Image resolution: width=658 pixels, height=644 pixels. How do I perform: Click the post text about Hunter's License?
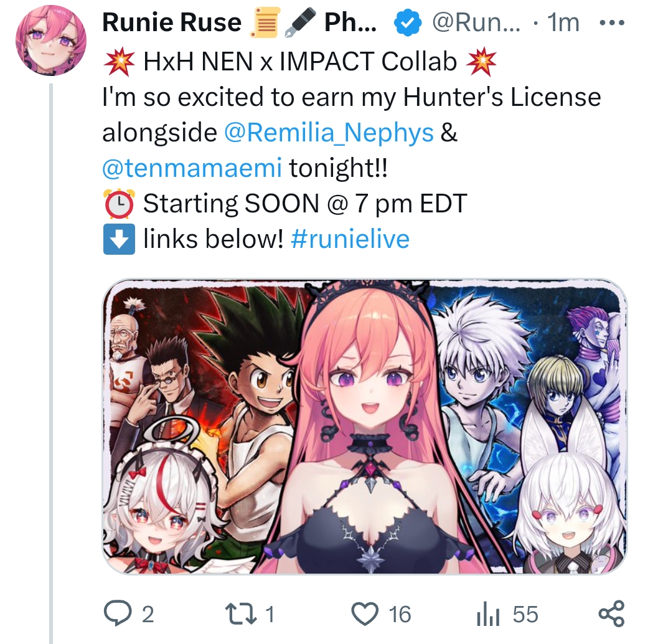click(x=352, y=97)
